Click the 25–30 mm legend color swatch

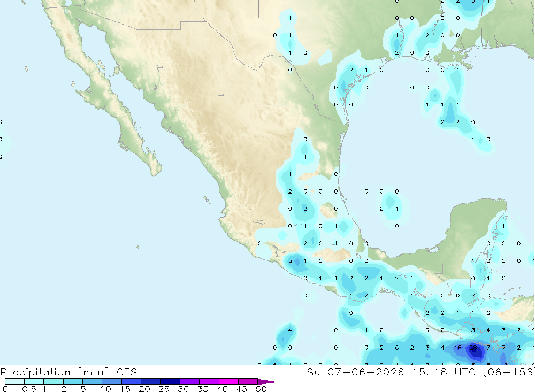[x=170, y=381]
